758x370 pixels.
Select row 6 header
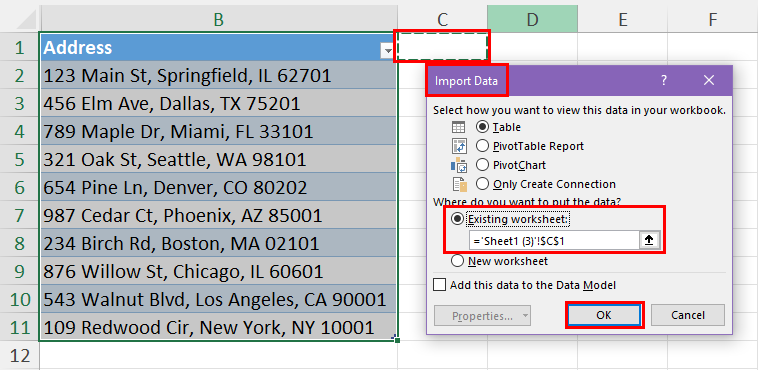[x=19, y=187]
